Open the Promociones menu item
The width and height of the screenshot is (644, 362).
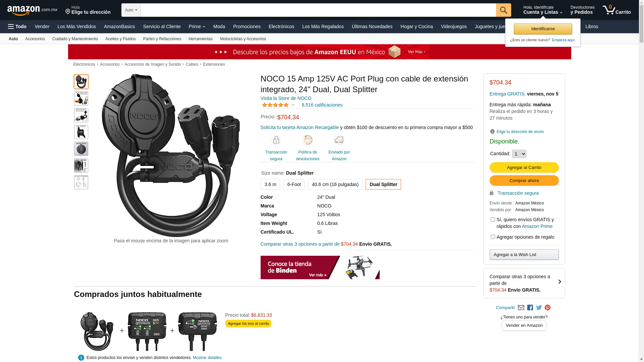[x=247, y=26]
